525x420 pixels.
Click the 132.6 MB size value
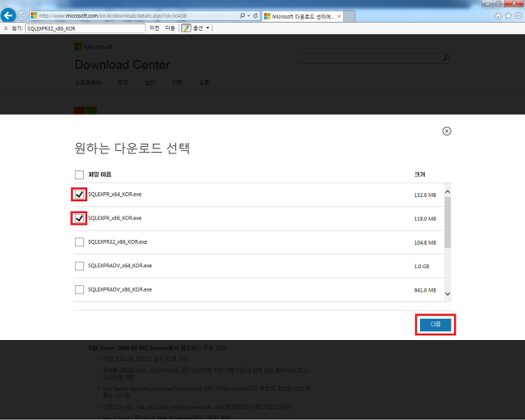click(x=425, y=195)
